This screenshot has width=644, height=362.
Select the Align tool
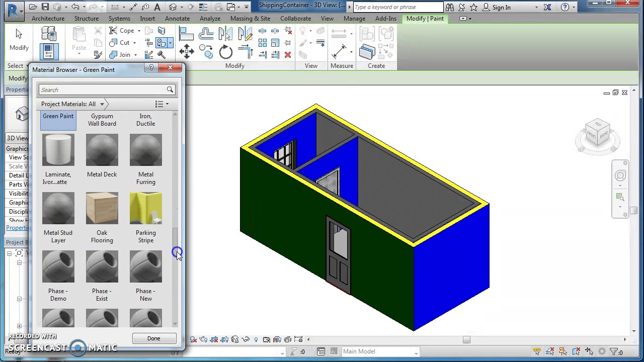tap(186, 33)
